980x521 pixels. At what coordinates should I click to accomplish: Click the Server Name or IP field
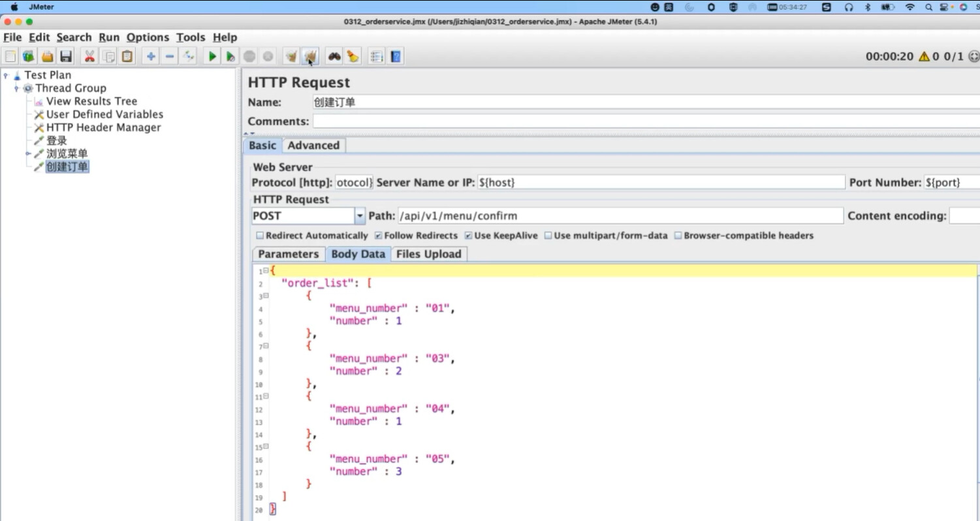[661, 183]
